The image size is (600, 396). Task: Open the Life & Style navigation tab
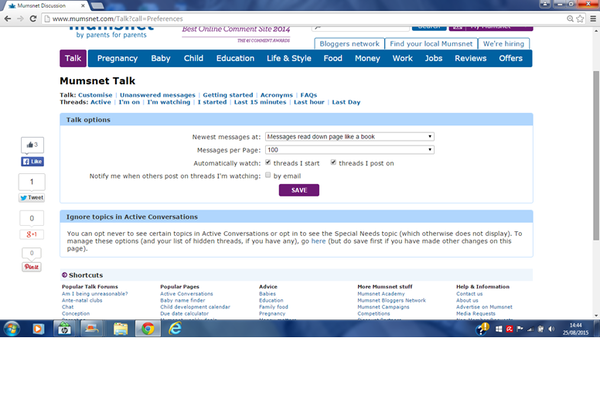289,58
